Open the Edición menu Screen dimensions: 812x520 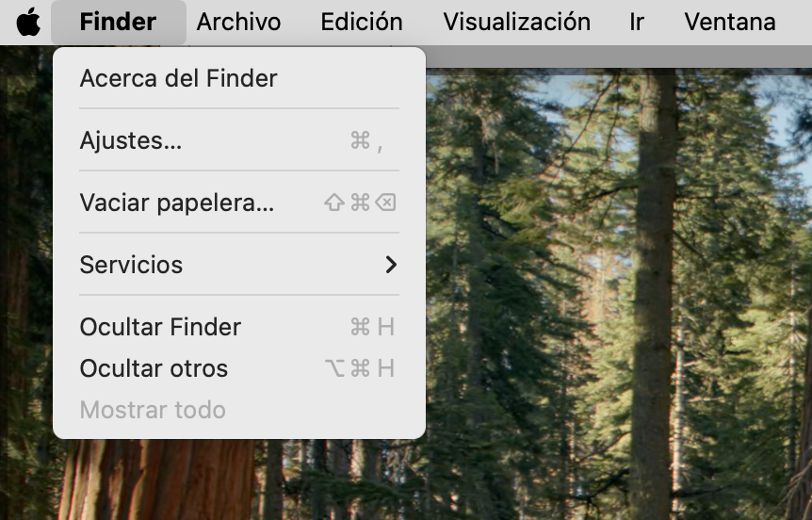[362, 23]
